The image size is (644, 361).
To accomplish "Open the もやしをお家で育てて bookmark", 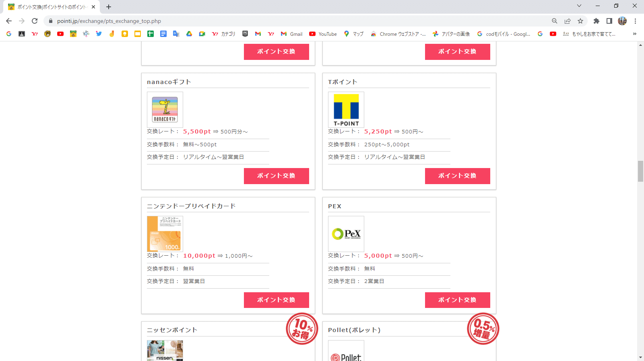I will [589, 34].
